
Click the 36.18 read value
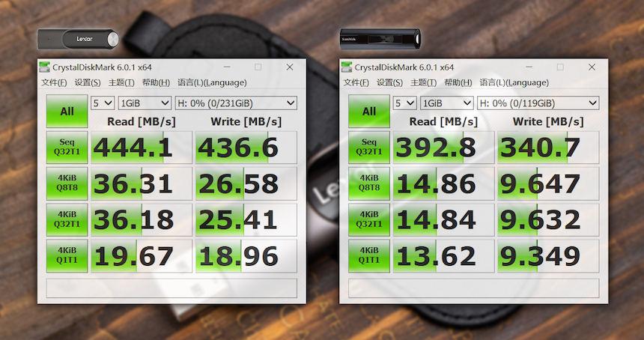click(142, 219)
